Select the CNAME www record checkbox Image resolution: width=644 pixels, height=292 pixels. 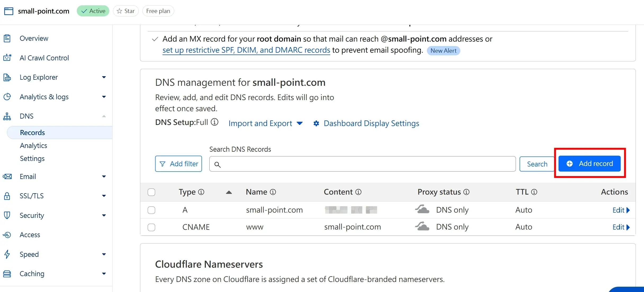click(x=151, y=227)
